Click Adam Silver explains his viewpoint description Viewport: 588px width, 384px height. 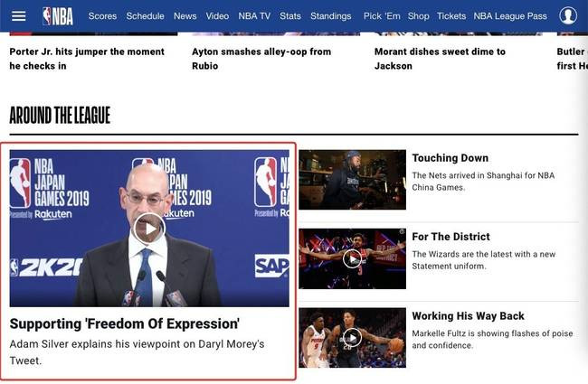point(137,352)
